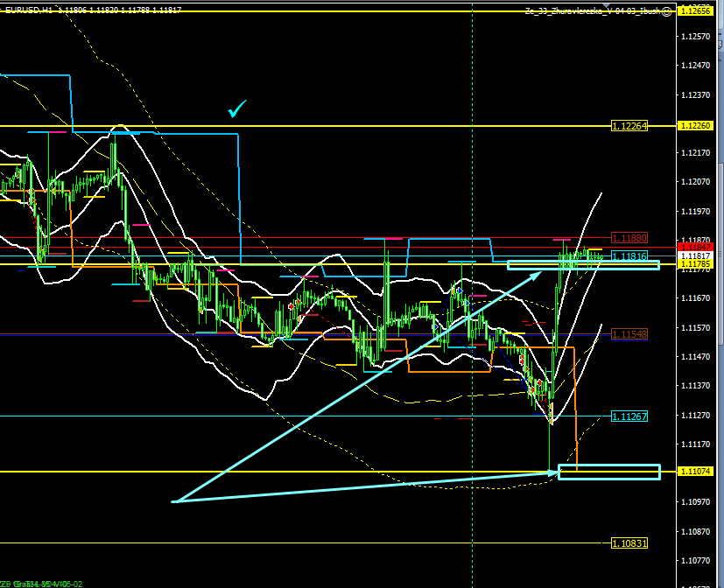Click the 1.11816 cyan level label

[x=629, y=256]
